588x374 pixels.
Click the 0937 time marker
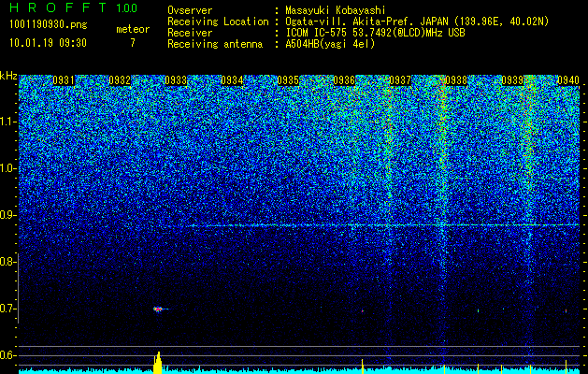(400, 80)
